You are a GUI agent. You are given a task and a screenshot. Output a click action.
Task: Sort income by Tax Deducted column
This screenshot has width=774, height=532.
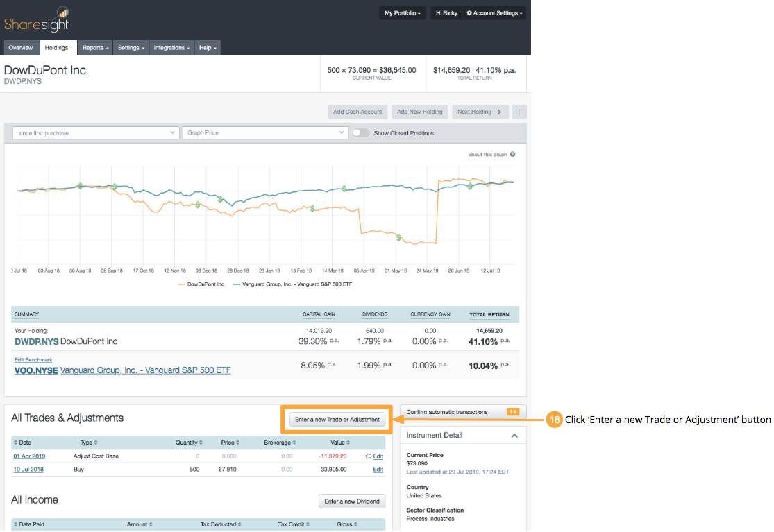[221, 524]
